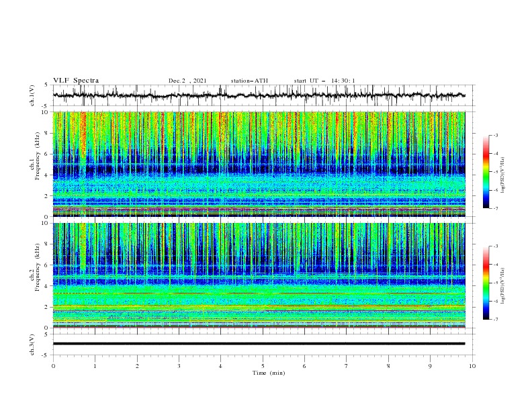Click the "station=ATH" header label
532x411 pixels.
tap(249, 81)
